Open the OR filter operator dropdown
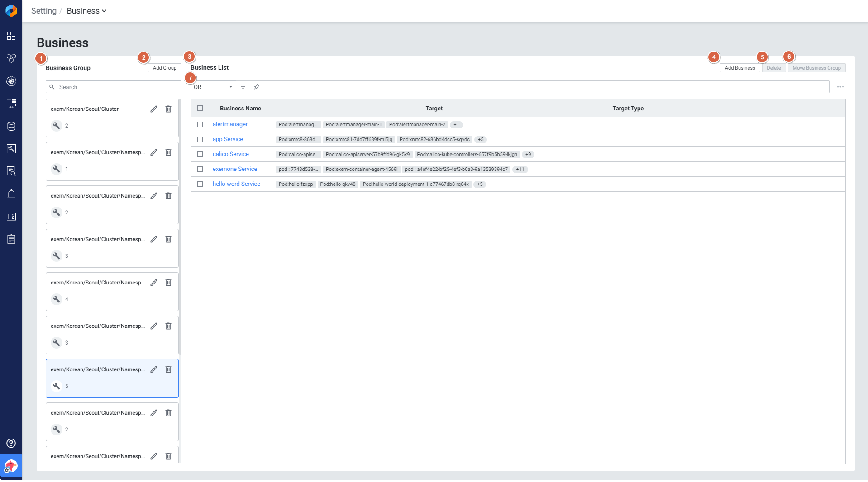 coord(213,87)
